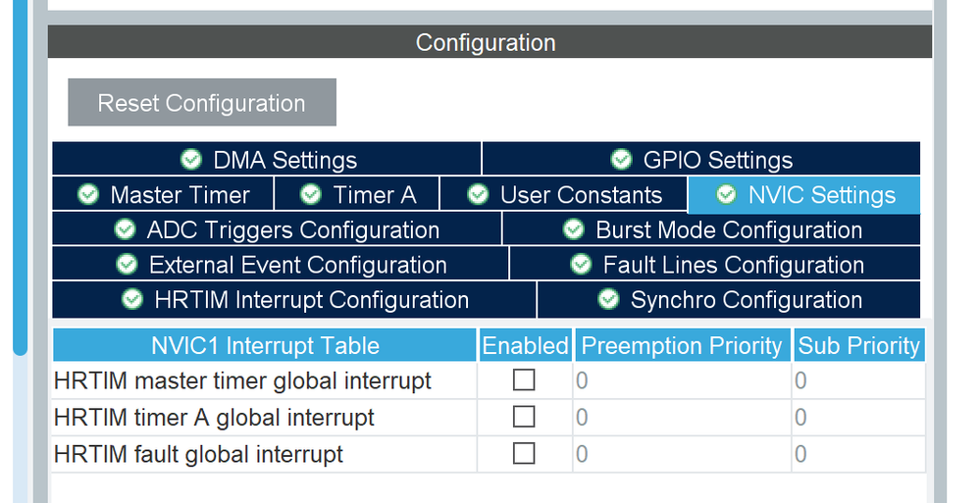Select HRTIM master timer global interrupt row
This screenshot has width=980, height=503.
[x=489, y=380]
